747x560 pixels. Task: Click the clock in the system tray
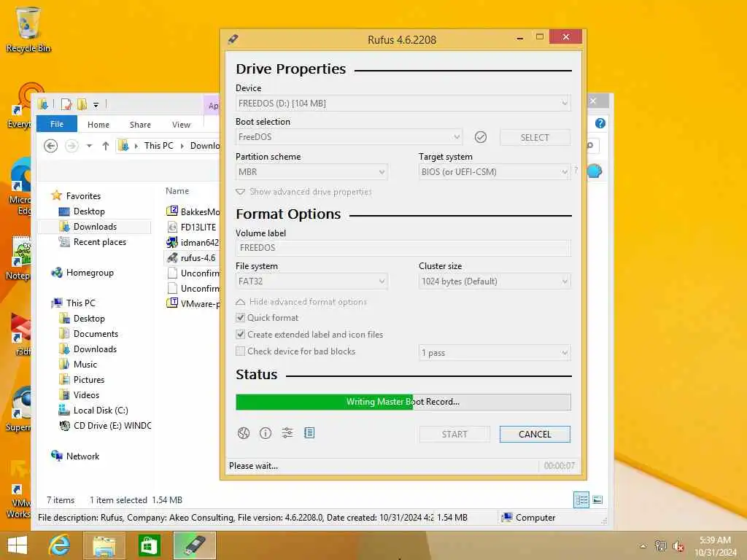(716, 546)
